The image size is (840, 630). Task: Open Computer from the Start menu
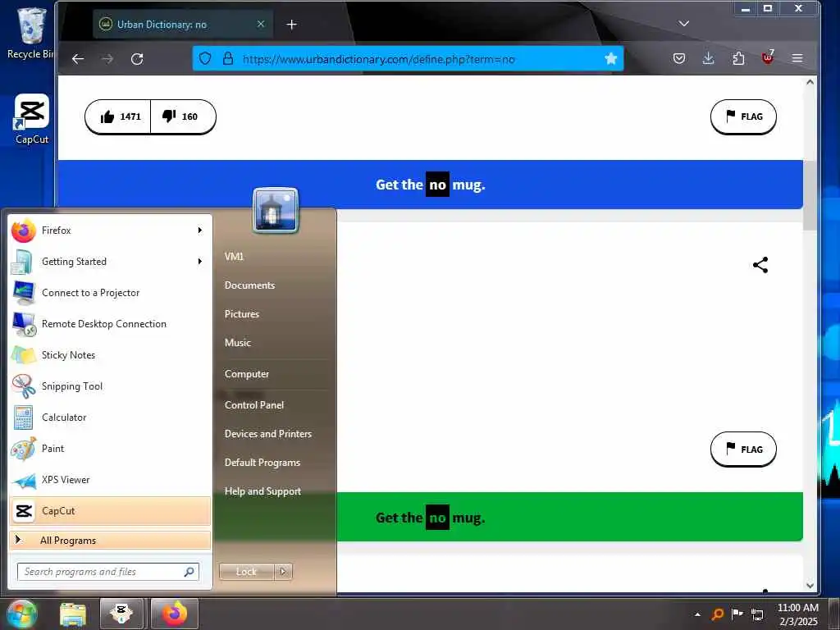(x=247, y=374)
